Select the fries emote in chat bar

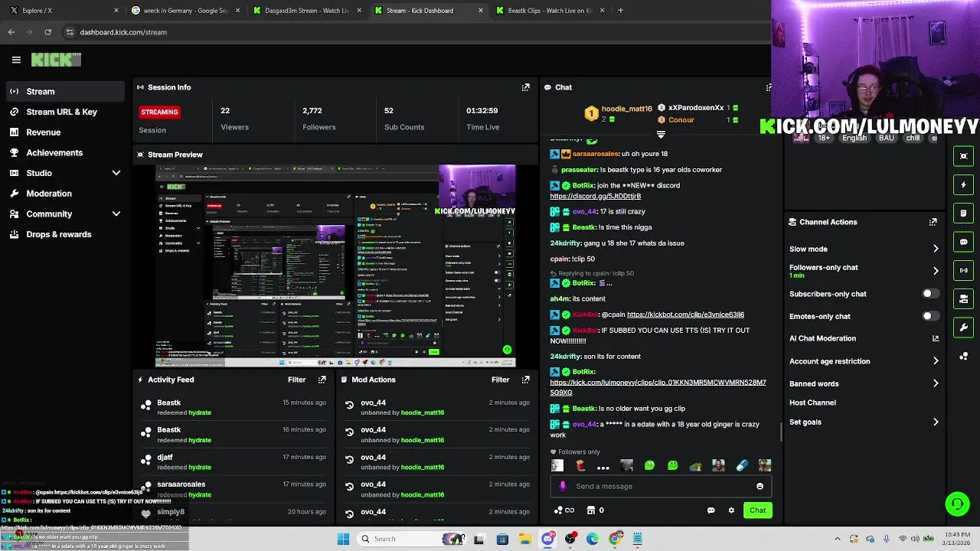tap(580, 465)
